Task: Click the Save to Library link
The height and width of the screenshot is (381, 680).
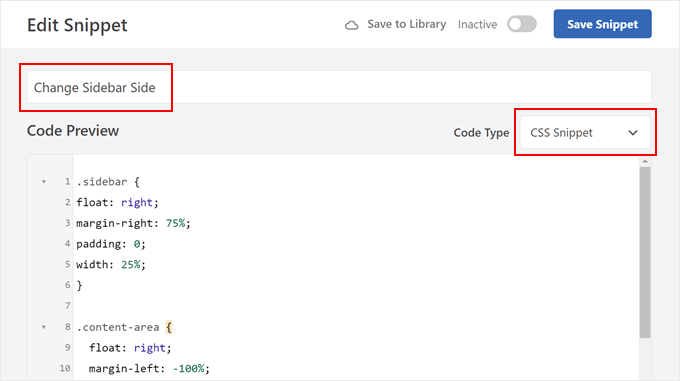Action: 406,24
